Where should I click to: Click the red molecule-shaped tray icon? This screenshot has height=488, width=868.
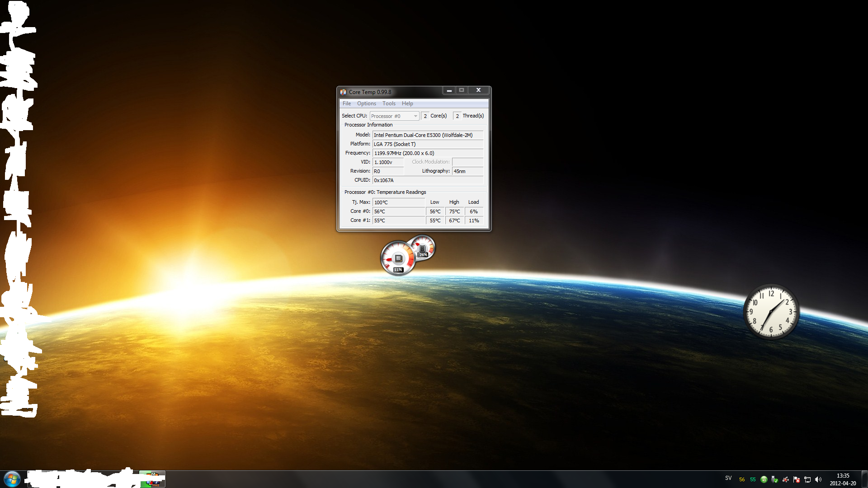click(x=786, y=479)
